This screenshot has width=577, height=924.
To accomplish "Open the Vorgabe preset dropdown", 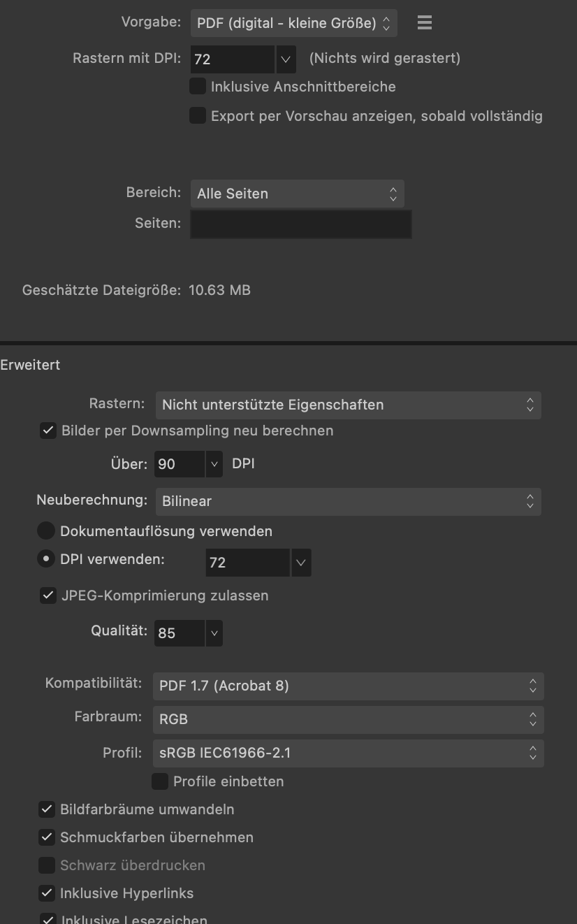I will [x=294, y=23].
